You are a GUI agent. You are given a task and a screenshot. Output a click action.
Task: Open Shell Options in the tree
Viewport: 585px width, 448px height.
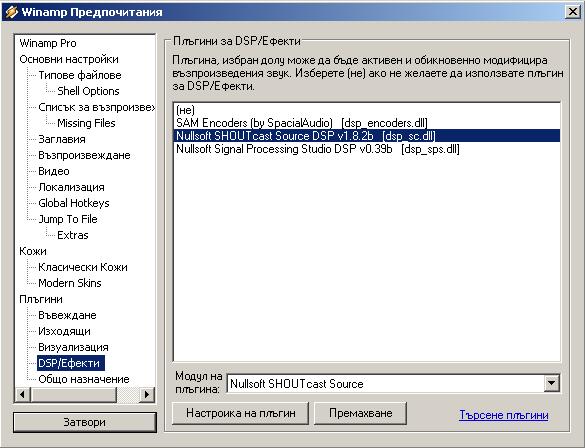pos(88,91)
